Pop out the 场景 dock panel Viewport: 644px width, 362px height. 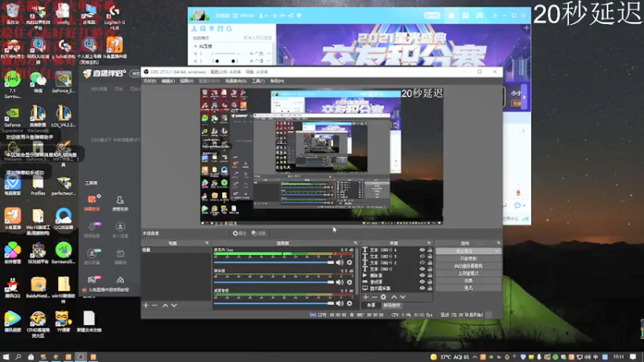pyautogui.click(x=207, y=243)
